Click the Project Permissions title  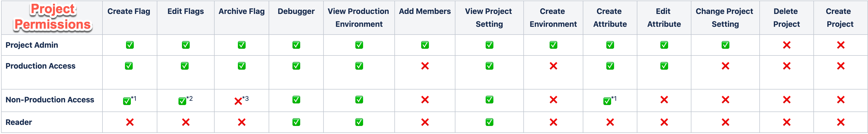(52, 17)
